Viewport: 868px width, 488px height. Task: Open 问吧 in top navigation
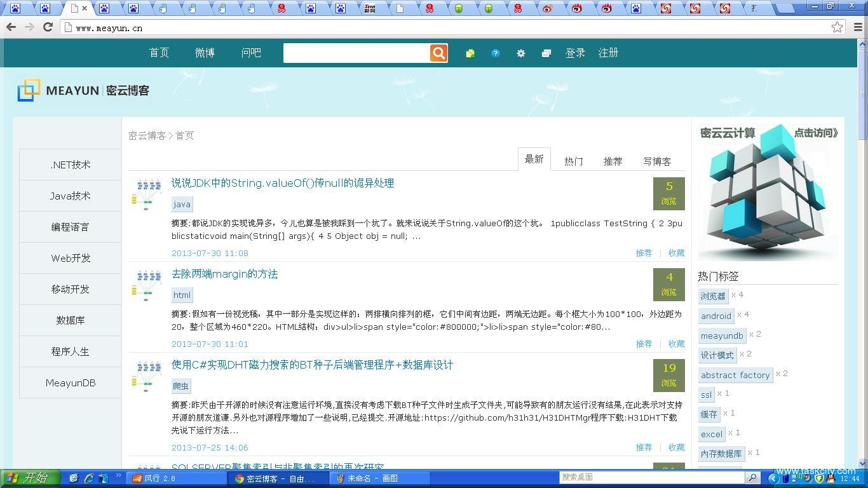coord(251,53)
